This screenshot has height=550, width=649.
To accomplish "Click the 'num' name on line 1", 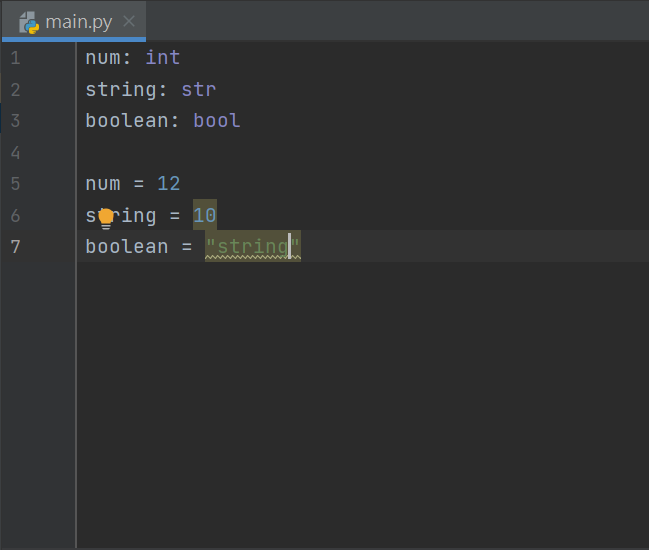I will tap(103, 58).
